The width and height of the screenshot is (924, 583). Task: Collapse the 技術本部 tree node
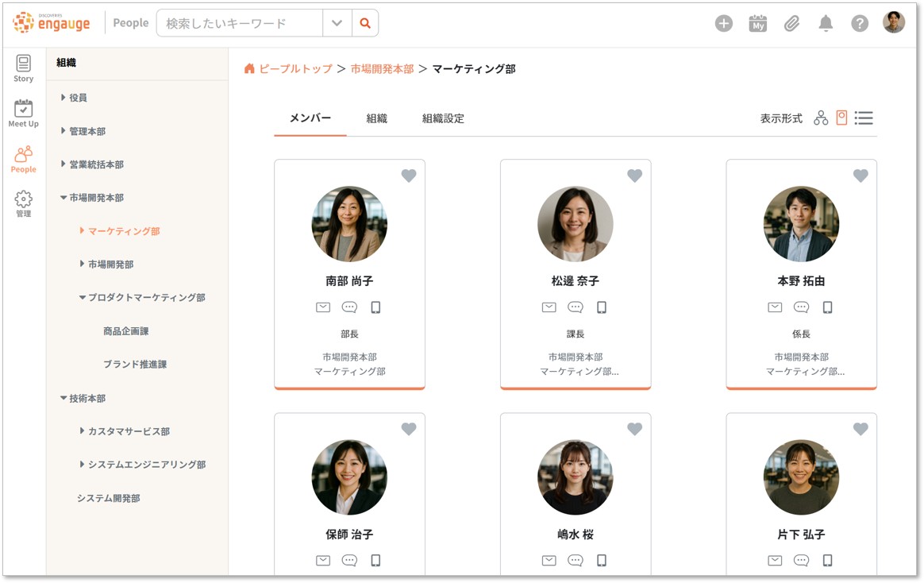pyautogui.click(x=63, y=398)
